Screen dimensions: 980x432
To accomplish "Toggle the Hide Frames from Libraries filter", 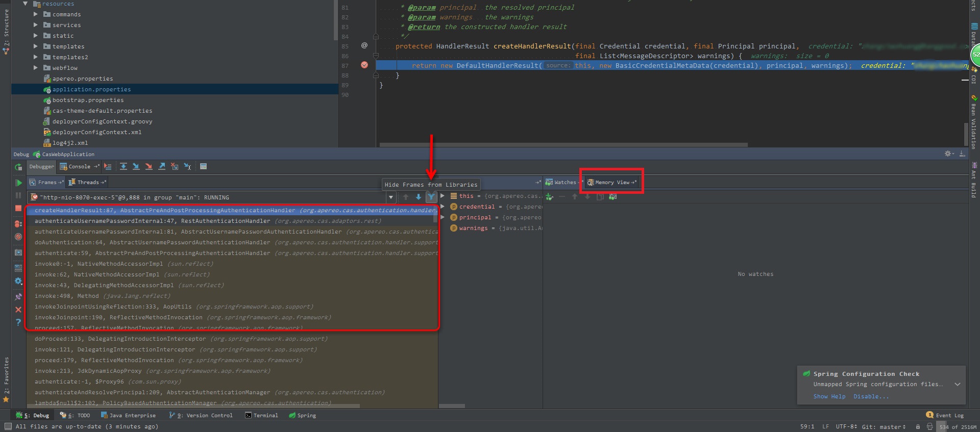I will tap(431, 197).
